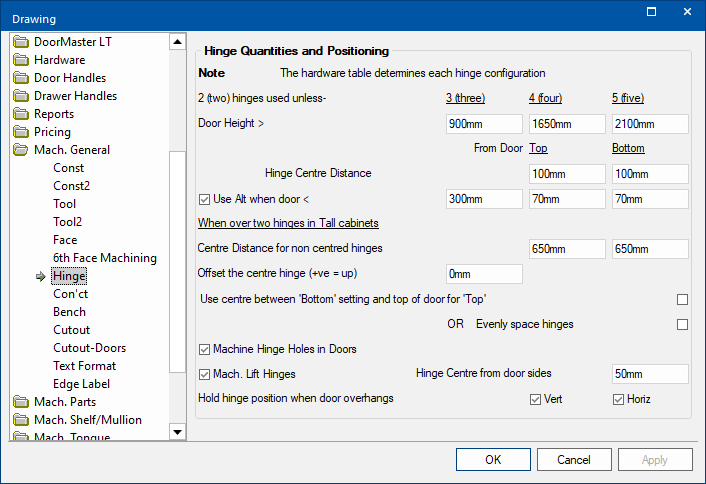Collapse the Mach. General open folder icon

tap(20, 150)
